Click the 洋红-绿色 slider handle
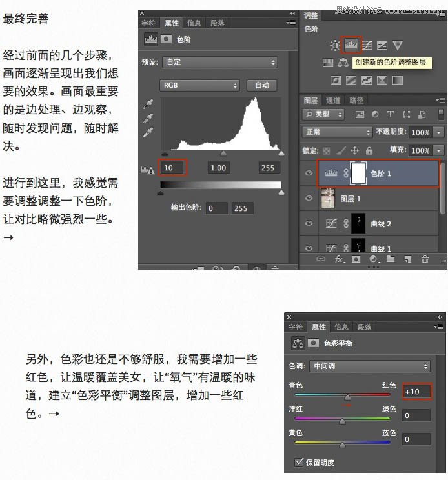Viewport: 448px width, 480px height. (x=342, y=421)
